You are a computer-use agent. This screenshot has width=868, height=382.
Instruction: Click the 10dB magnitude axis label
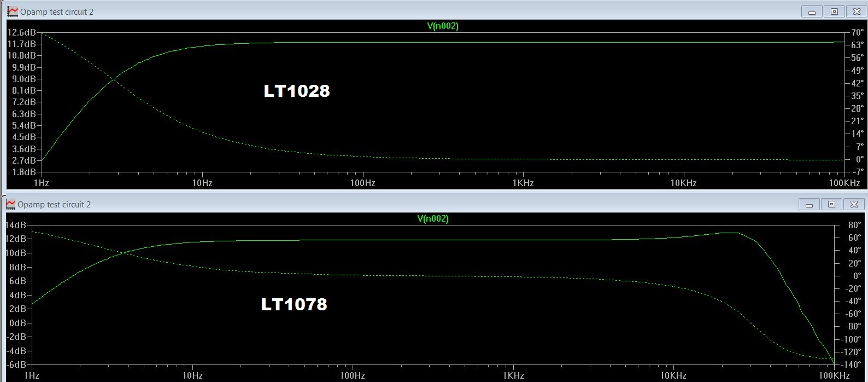tap(16, 253)
